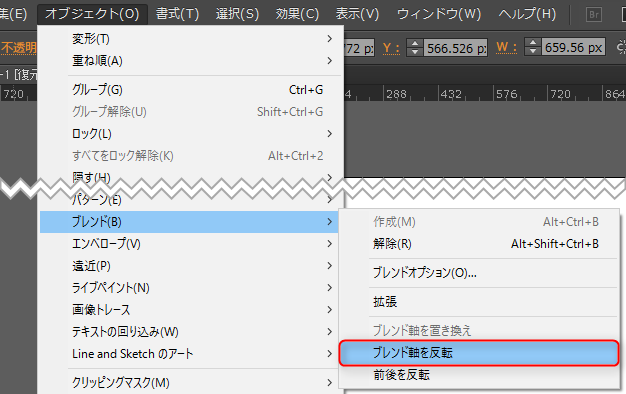Open the 選択(S) menu
626x394 pixels.
point(237,14)
